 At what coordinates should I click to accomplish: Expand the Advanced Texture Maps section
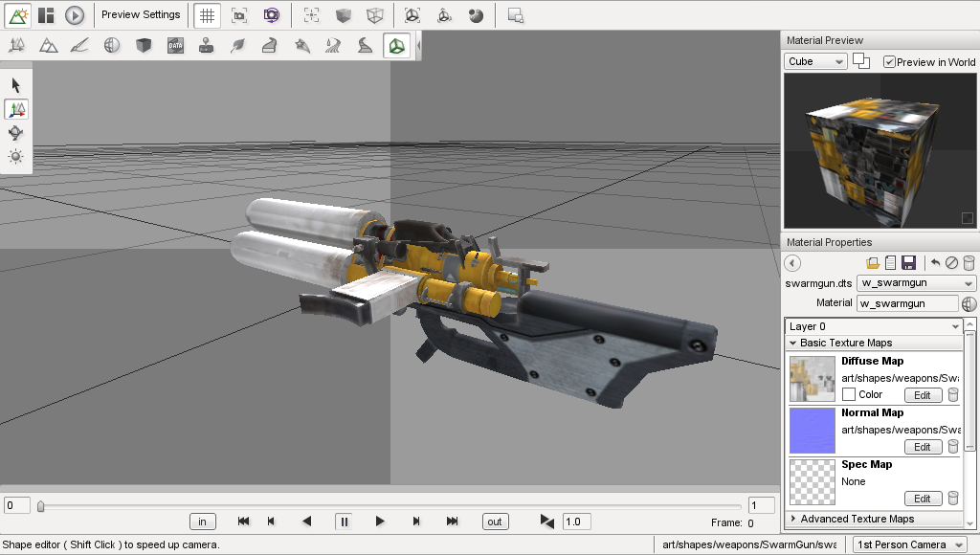click(x=793, y=519)
